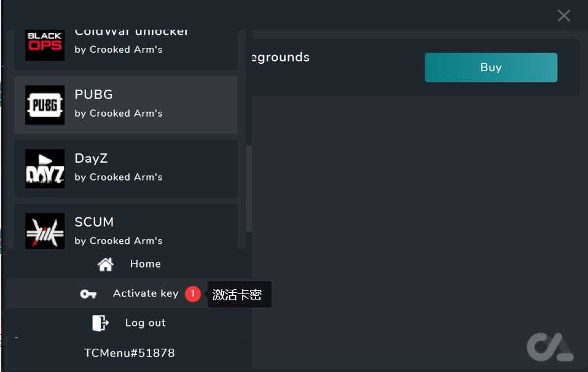Open the Home menu item
The image size is (588, 372).
coord(145,264)
